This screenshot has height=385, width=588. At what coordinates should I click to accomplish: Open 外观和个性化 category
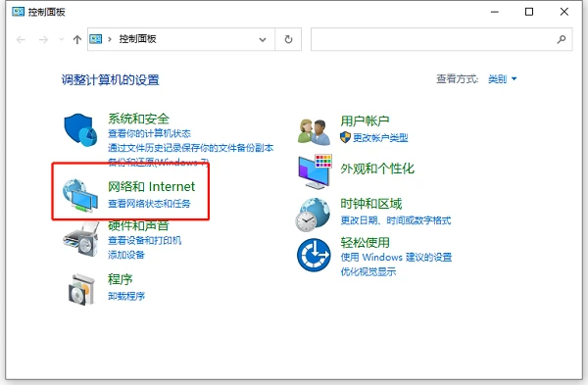coord(377,168)
